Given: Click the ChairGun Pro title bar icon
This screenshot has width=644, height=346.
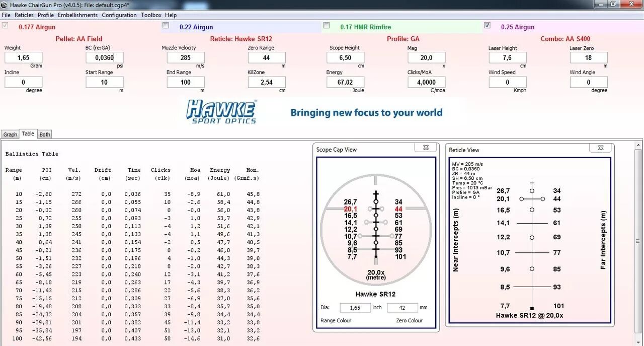Looking at the screenshot, I should [x=5, y=5].
